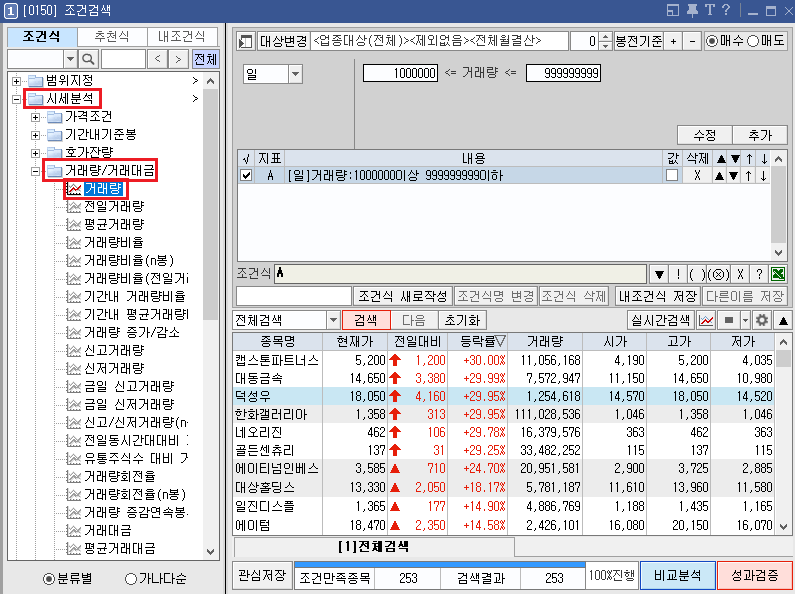The image size is (795, 594).
Task: Click the 성과검증 button
Action: [755, 575]
